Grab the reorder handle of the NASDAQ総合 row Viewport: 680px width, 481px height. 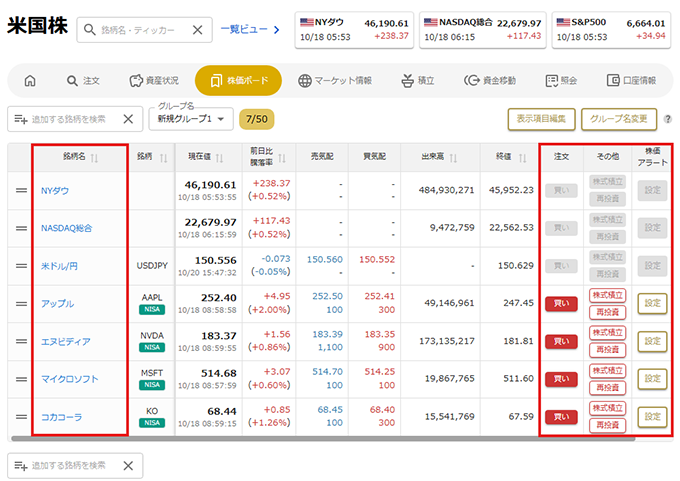click(x=21, y=228)
